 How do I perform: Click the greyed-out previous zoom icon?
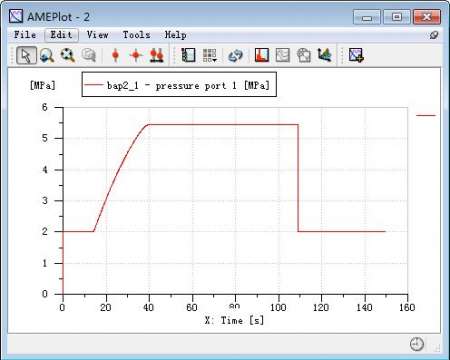89,55
